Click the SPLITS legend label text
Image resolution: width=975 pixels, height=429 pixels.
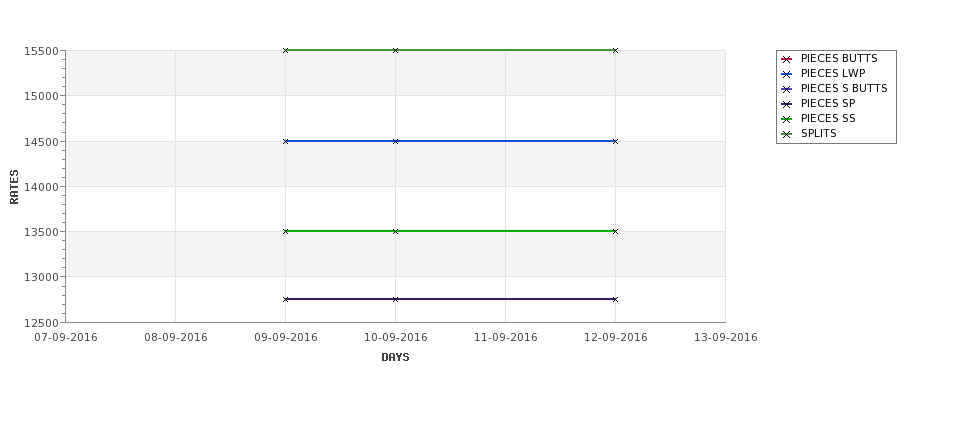pos(818,134)
